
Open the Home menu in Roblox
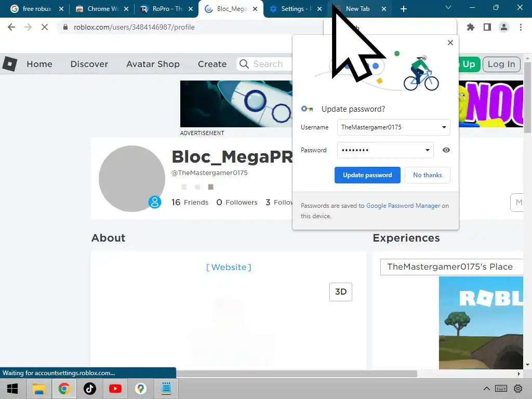(x=39, y=64)
